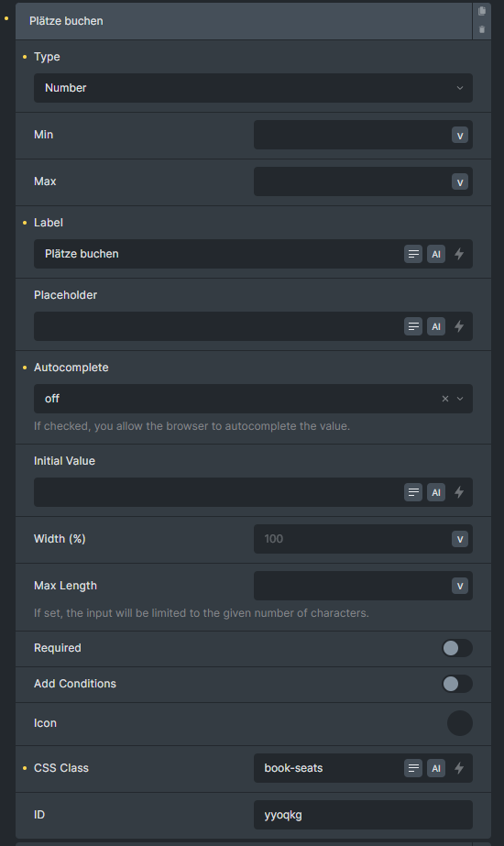Click variable icon in Max Length field

[460, 587]
